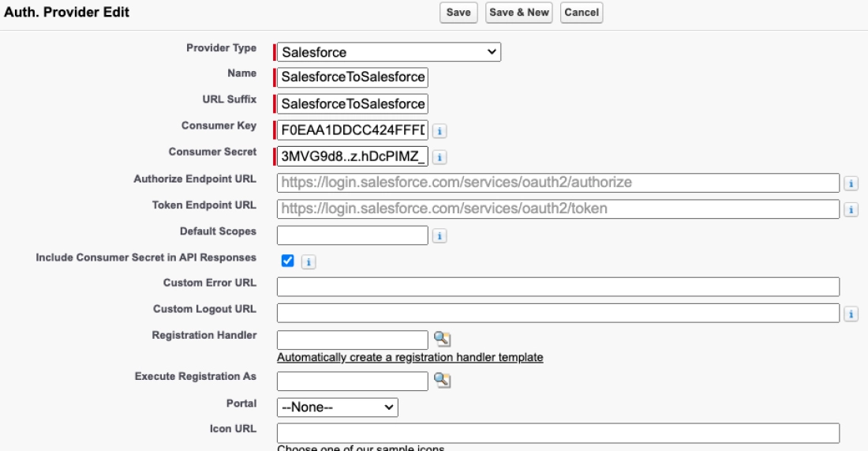The image size is (868, 451).
Task: Click the Execute Registration As input field
Action: click(352, 381)
